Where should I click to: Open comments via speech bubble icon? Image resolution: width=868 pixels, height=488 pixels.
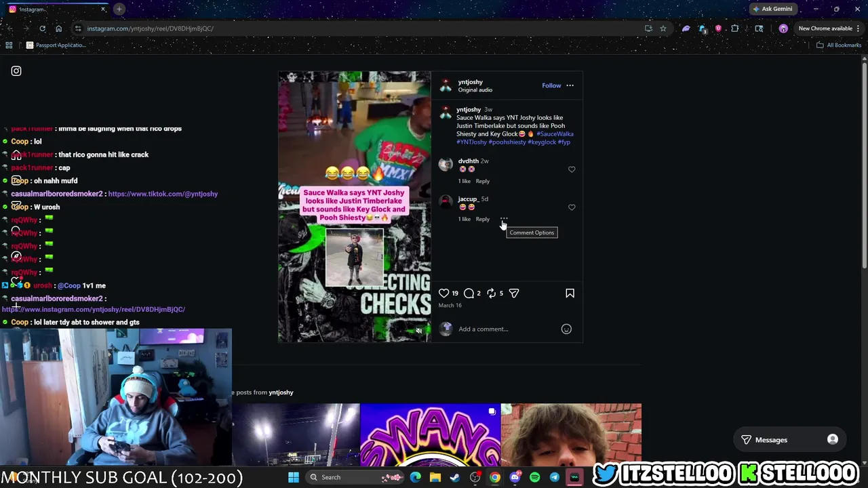click(x=469, y=293)
